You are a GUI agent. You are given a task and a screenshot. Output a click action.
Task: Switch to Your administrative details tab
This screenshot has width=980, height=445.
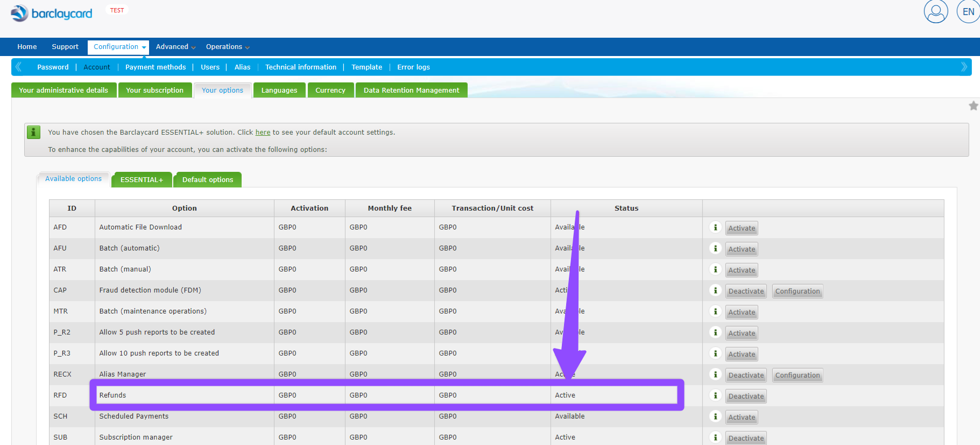[64, 90]
